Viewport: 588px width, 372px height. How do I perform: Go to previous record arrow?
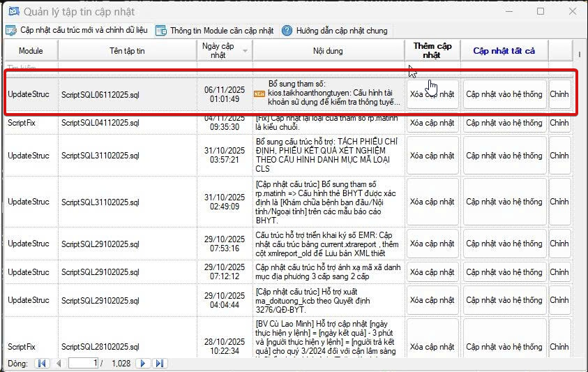click(x=59, y=364)
